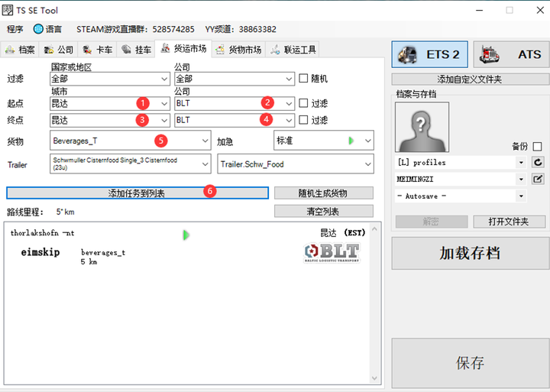550x392 pixels.
Task: Toggle the 起点 过滤 filter checkbox
Action: tap(303, 103)
